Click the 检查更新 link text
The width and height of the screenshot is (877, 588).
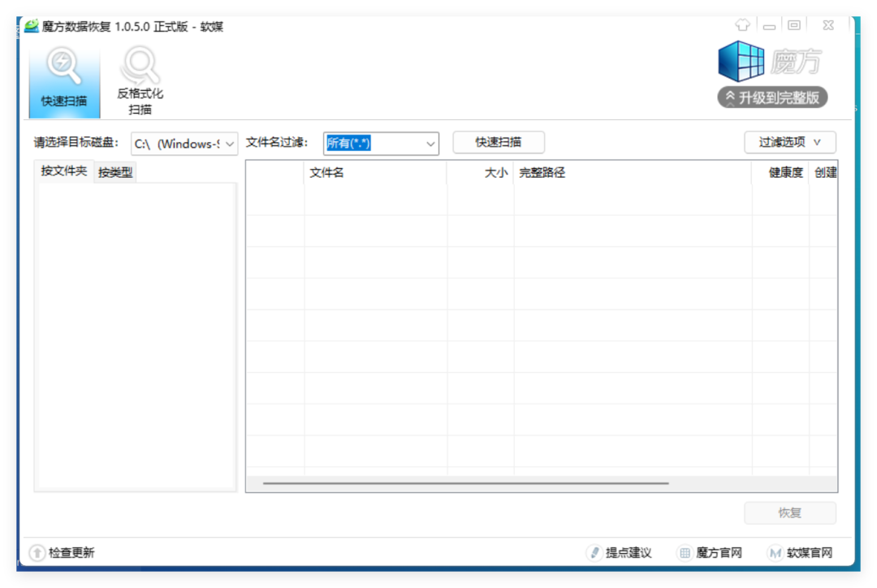coord(71,553)
